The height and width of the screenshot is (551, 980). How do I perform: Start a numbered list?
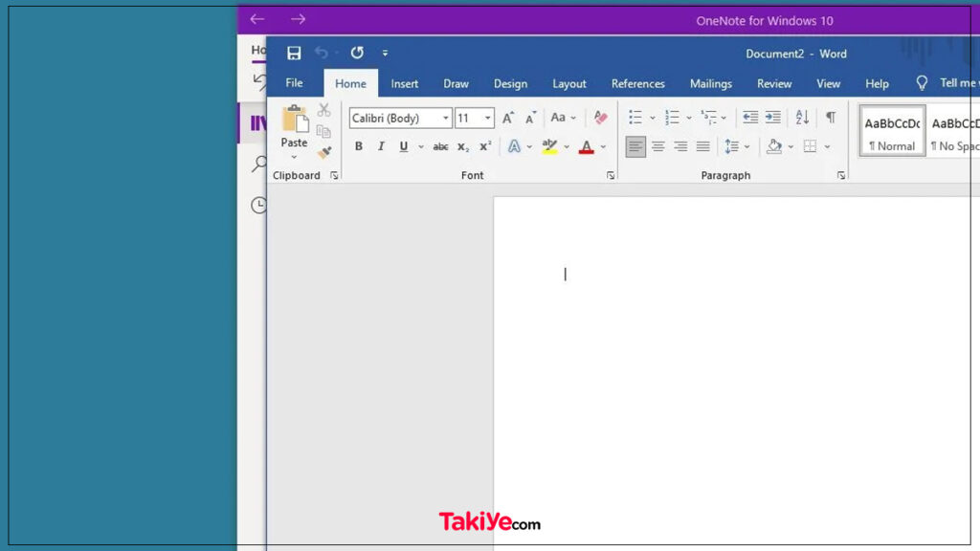point(673,118)
